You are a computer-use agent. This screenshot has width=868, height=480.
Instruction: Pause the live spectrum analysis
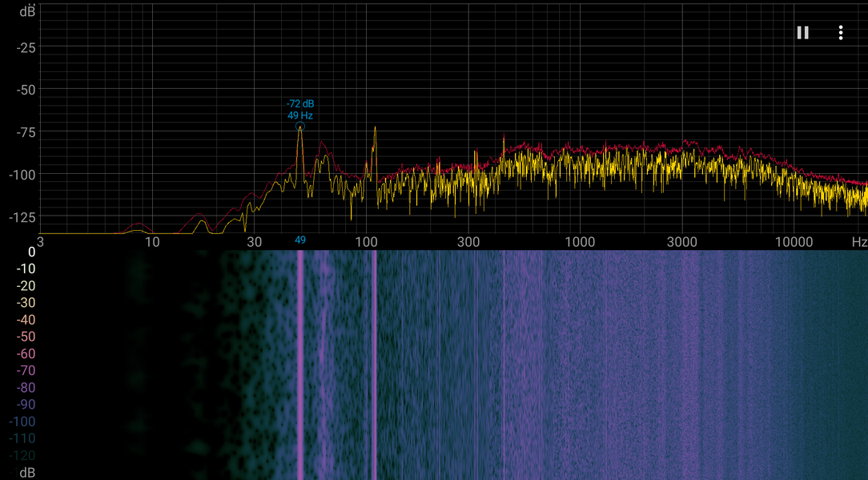(x=802, y=33)
